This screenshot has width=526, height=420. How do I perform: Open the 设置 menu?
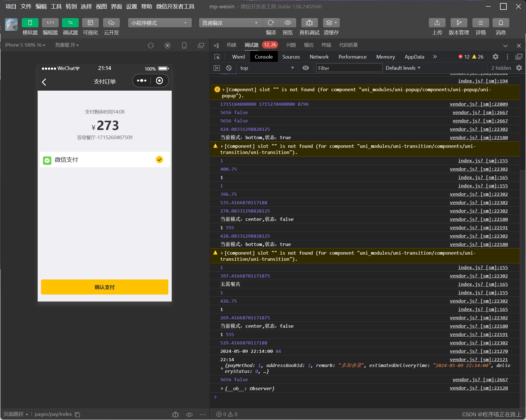[131, 6]
